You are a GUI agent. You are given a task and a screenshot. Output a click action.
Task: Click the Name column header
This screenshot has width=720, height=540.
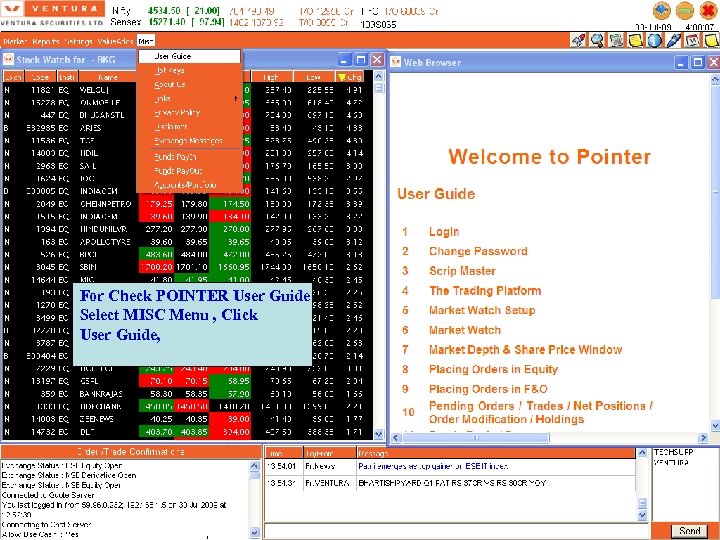107,77
